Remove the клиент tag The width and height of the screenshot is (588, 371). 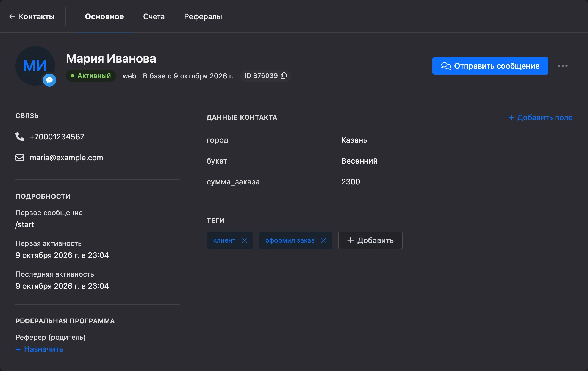[244, 240]
